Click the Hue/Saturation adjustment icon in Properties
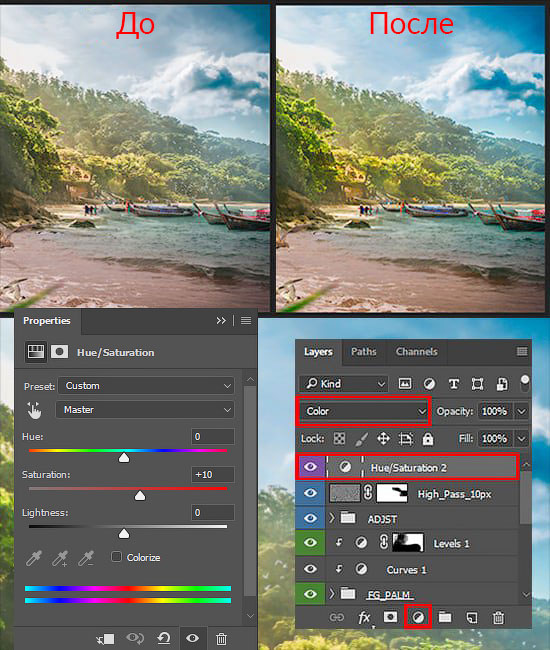 click(x=36, y=352)
